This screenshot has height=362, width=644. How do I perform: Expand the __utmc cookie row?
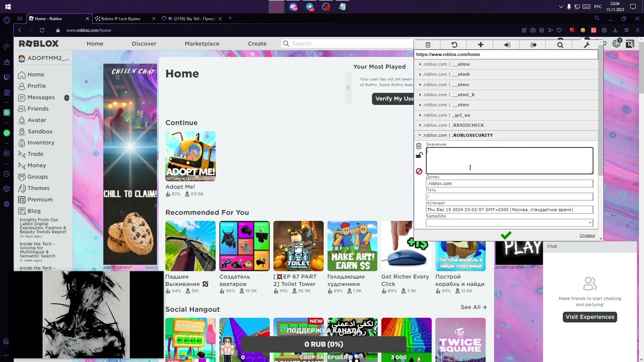(506, 84)
